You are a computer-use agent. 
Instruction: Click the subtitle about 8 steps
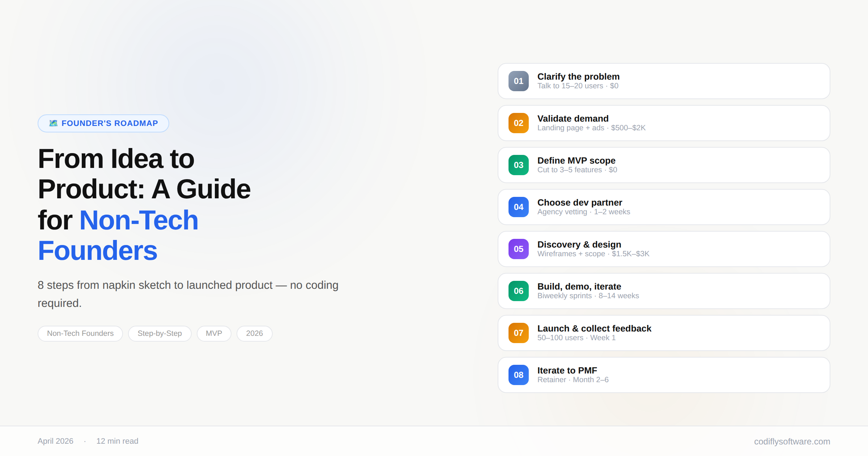click(188, 294)
